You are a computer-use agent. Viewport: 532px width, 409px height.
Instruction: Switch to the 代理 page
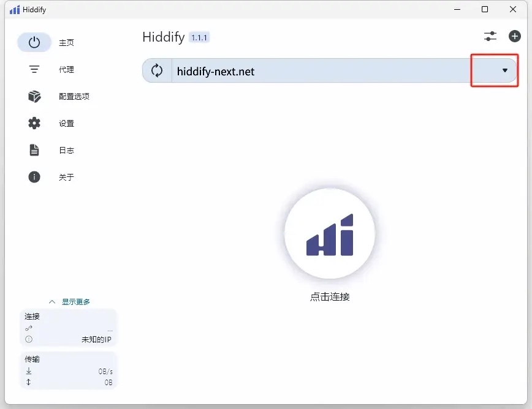(66, 69)
